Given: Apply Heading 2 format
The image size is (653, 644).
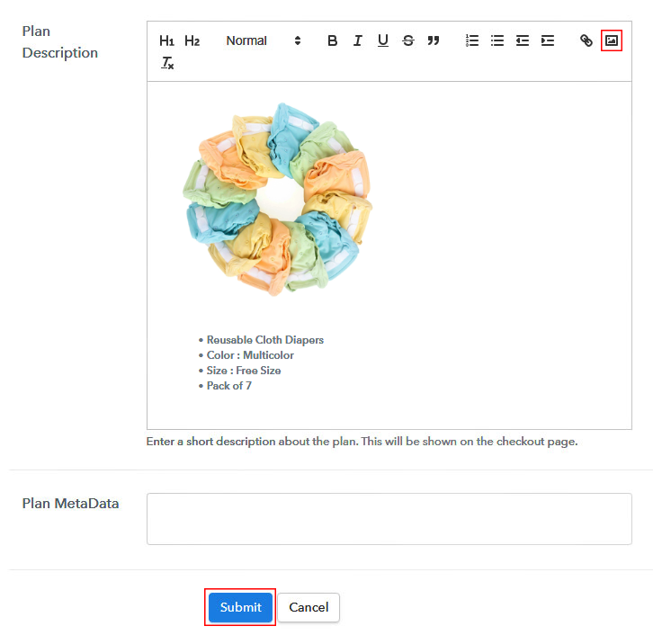Looking at the screenshot, I should (192, 40).
